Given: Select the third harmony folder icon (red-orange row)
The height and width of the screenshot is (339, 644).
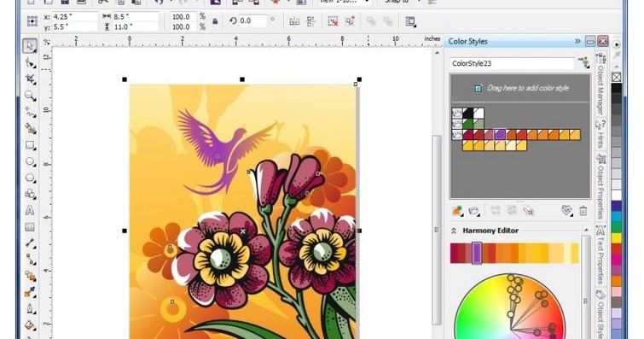Looking at the screenshot, I should click(x=457, y=135).
